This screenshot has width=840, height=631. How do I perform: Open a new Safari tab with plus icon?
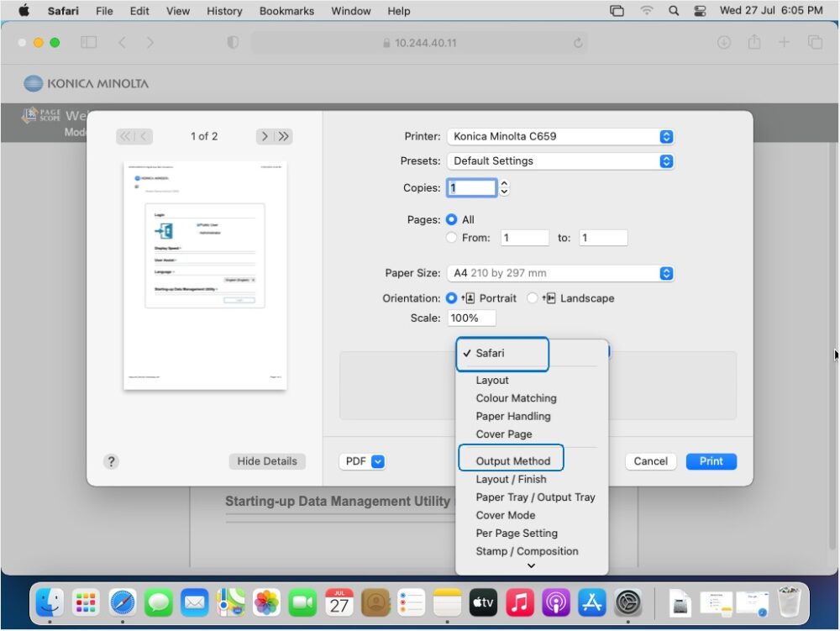(x=783, y=42)
